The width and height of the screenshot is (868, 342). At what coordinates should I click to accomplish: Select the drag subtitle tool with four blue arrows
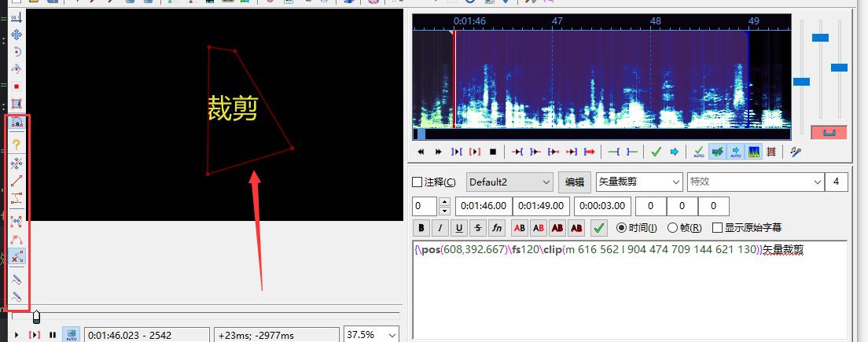tap(17, 34)
